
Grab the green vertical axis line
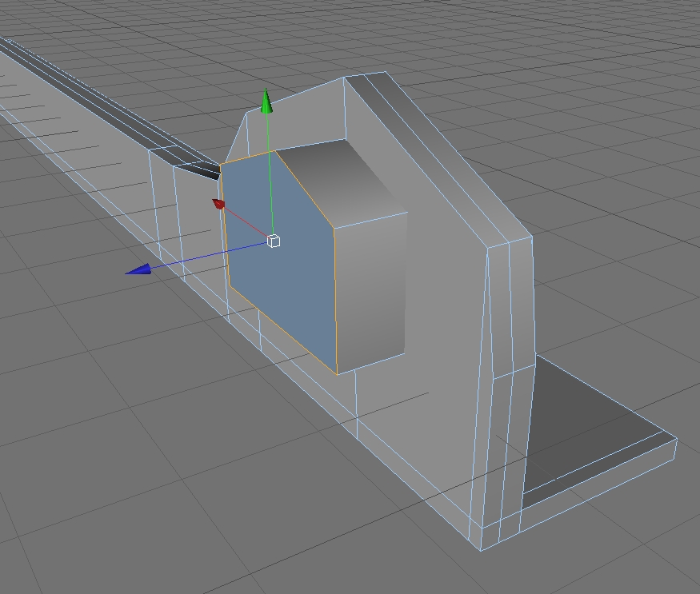click(270, 174)
